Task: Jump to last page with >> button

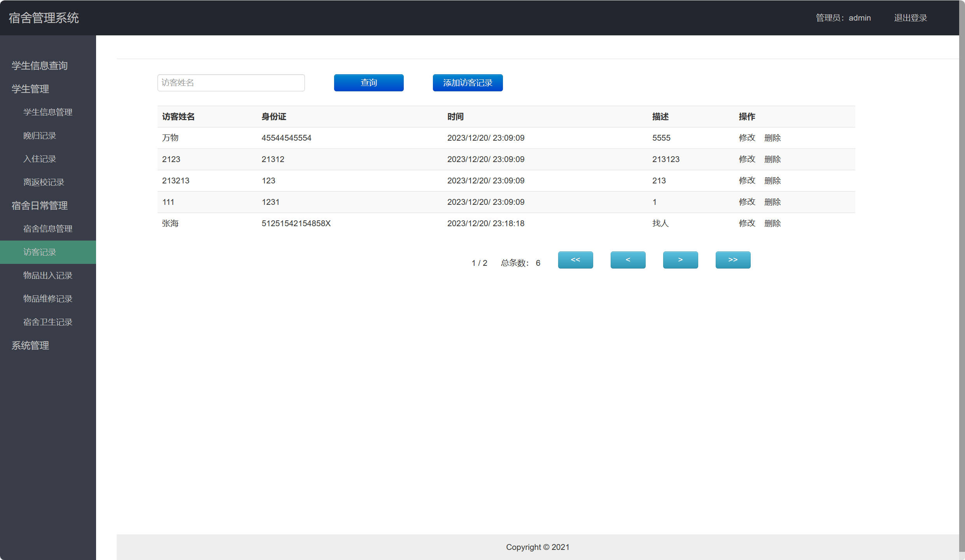Action: coord(733,260)
